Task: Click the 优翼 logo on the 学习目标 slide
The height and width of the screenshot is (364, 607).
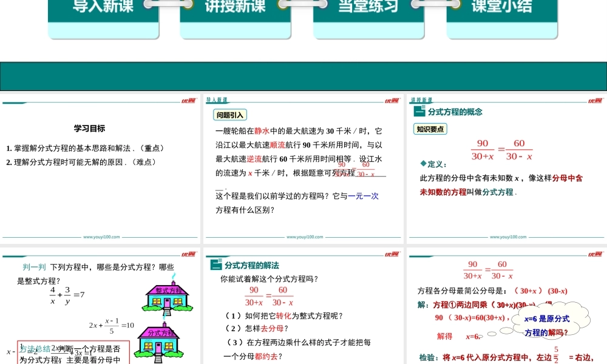Action: tap(188, 101)
